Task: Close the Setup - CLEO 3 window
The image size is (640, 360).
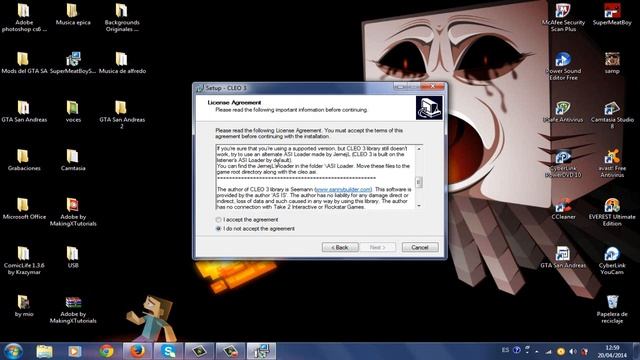Action: (x=432, y=87)
